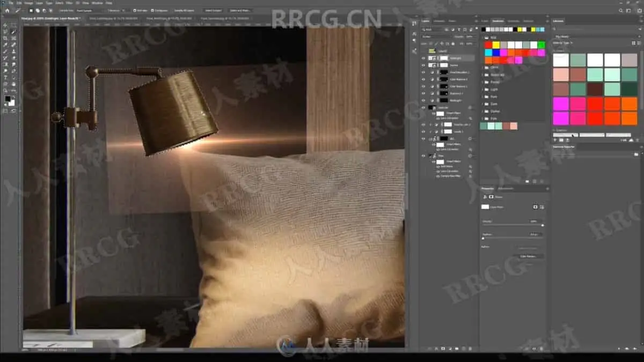644x362 pixels.
Task: Open the File menu
Action: pos(11,3)
